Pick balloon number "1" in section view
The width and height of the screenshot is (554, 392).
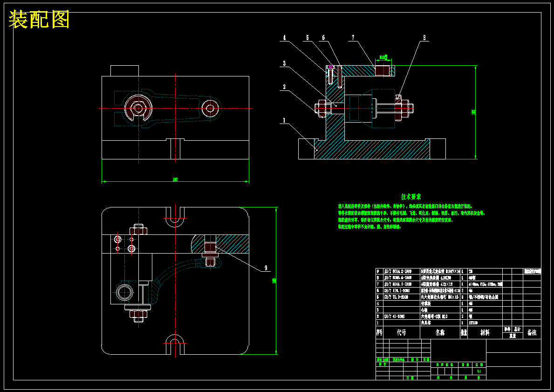284,121
